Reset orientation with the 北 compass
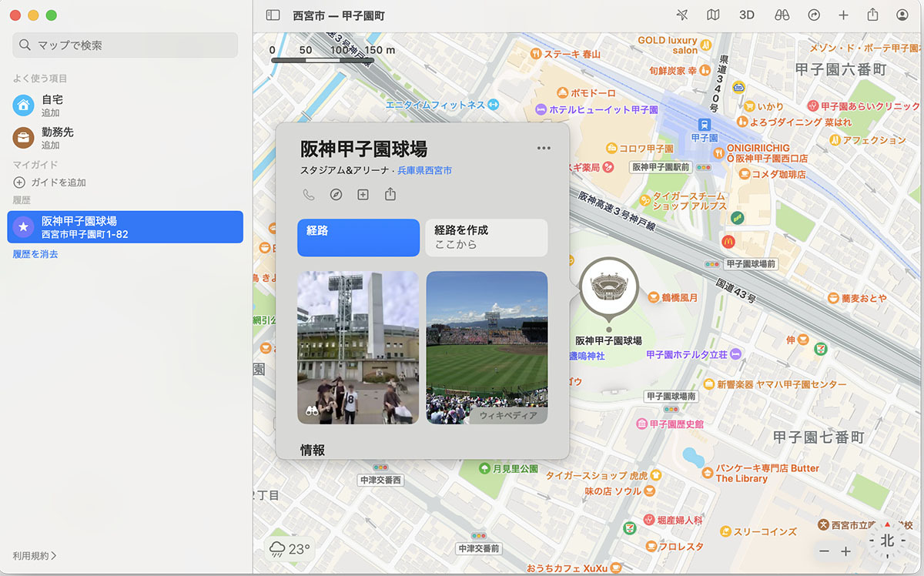924x576 pixels. click(x=887, y=541)
